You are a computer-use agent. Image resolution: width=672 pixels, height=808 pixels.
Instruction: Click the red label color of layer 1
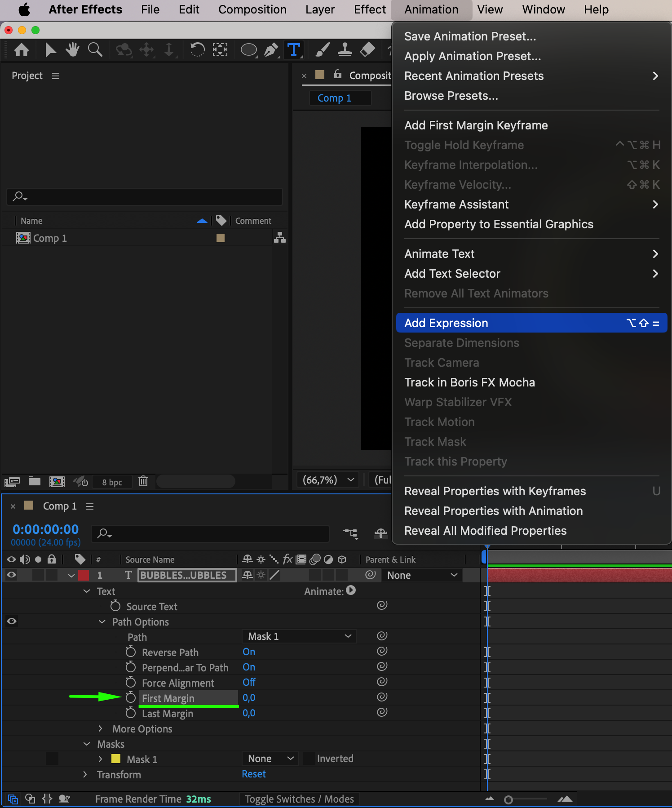84,575
